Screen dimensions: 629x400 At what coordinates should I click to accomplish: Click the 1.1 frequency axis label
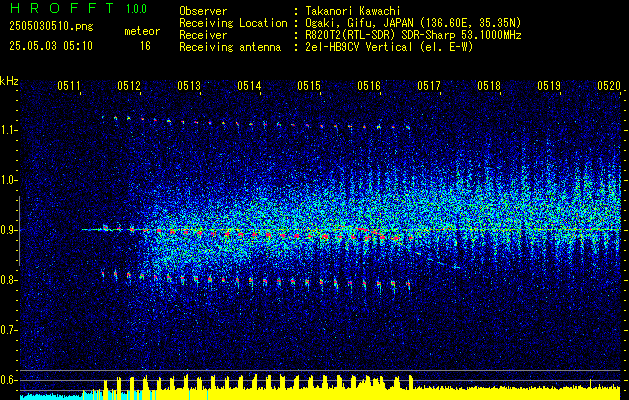coord(7,130)
